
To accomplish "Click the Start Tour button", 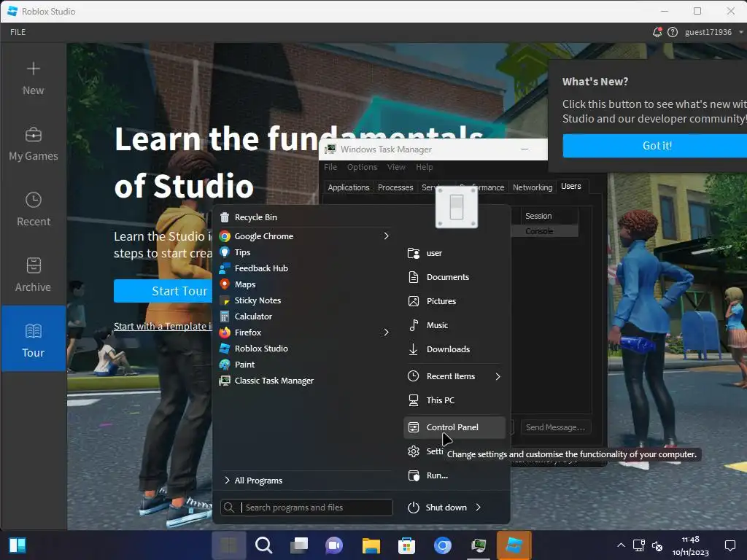I will pyautogui.click(x=163, y=291).
